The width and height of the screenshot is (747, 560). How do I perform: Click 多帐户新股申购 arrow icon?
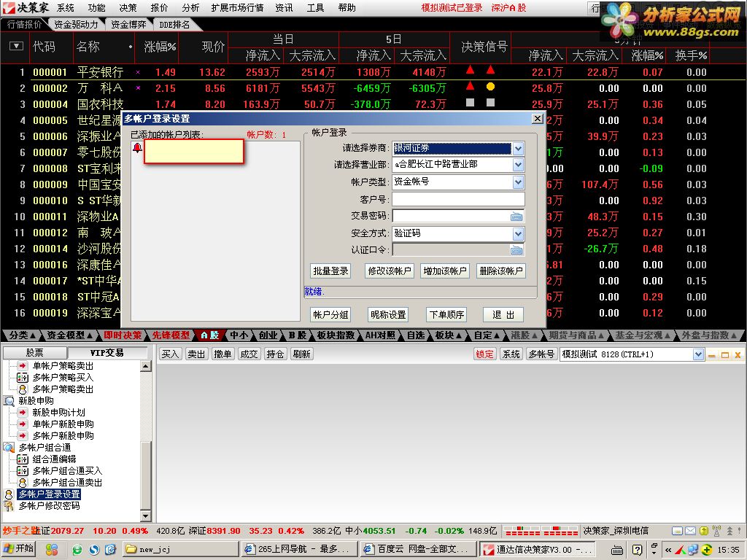click(x=23, y=436)
